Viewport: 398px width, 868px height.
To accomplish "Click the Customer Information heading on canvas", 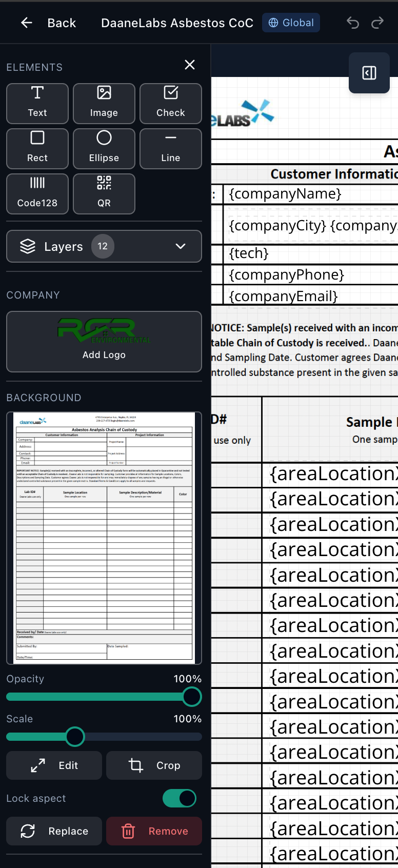I will pos(334,174).
